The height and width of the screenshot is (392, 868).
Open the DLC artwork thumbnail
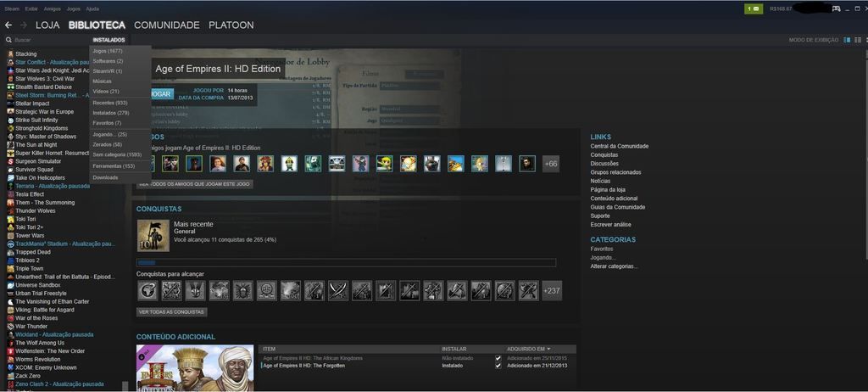[195, 368]
